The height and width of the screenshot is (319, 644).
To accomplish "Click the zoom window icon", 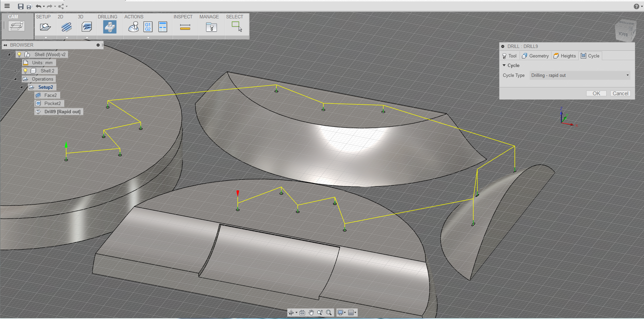I will point(320,313).
